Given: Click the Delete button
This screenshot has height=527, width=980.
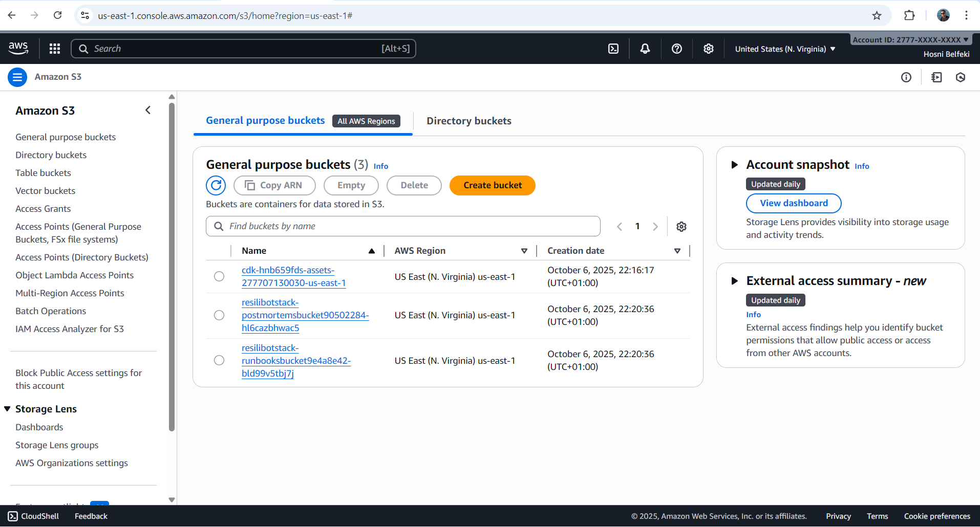Looking at the screenshot, I should point(414,185).
